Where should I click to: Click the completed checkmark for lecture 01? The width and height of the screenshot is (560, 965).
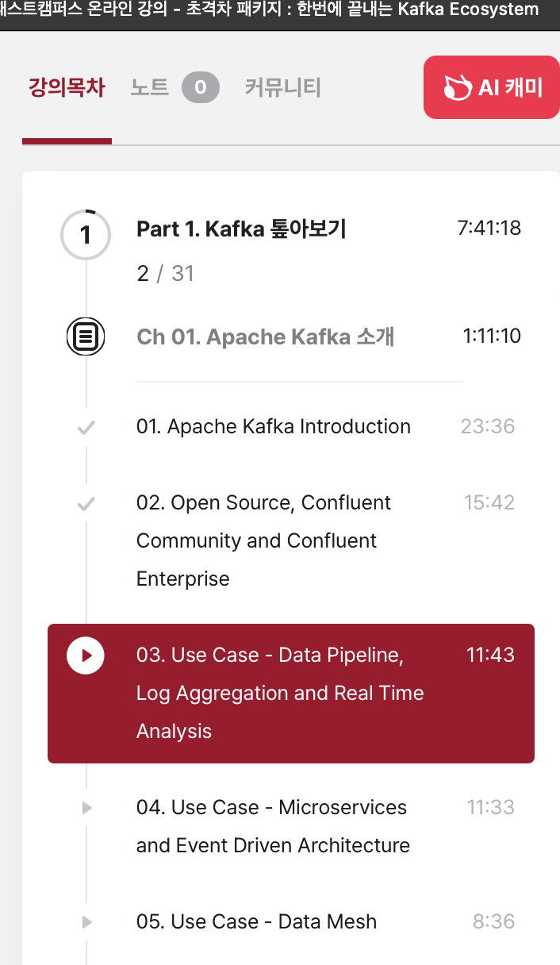click(86, 428)
